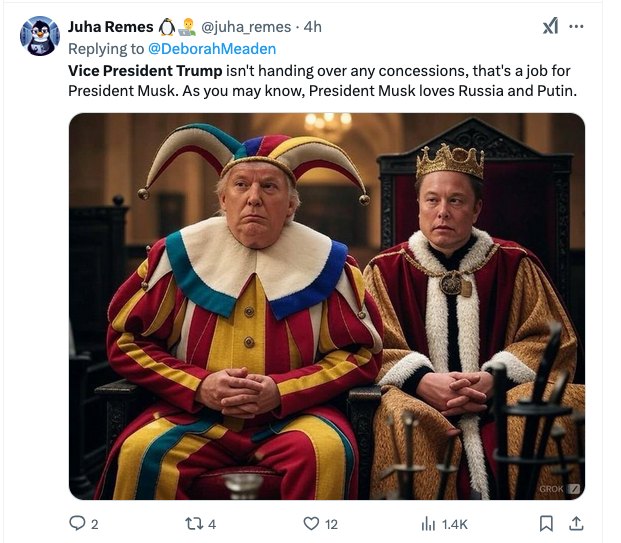Open the Juha Remes display name
Screen dimensions: 621x543
coord(110,27)
